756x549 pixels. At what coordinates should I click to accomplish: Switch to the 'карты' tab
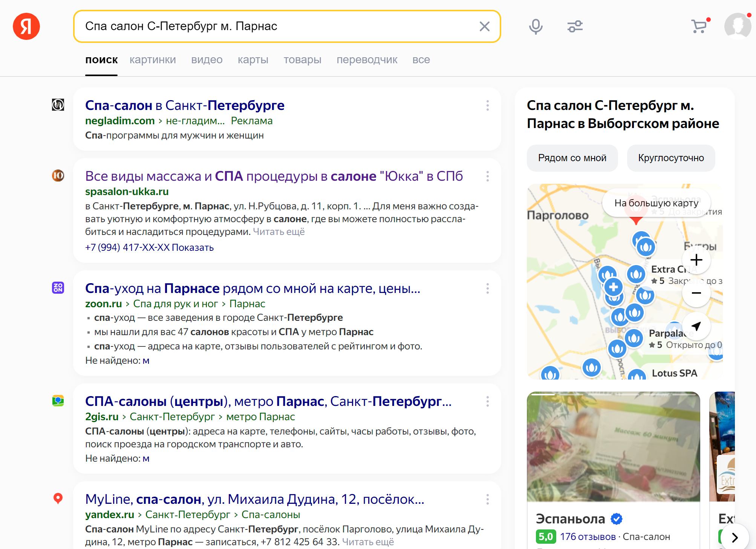coord(253,60)
